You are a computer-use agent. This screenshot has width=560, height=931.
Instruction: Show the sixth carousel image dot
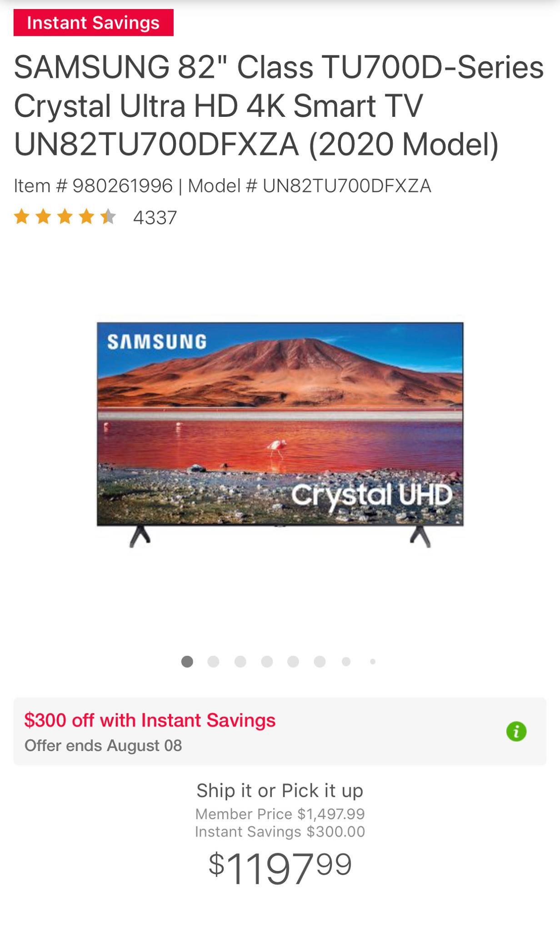(320, 661)
